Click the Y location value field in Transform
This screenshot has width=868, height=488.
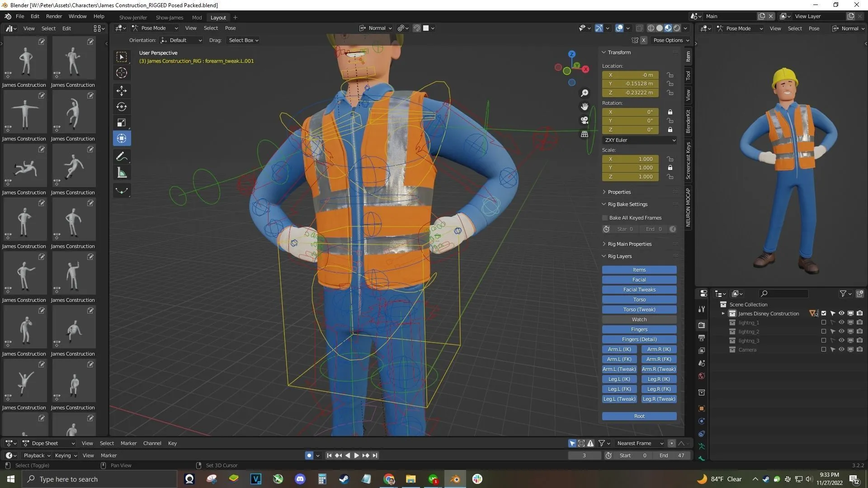point(630,84)
